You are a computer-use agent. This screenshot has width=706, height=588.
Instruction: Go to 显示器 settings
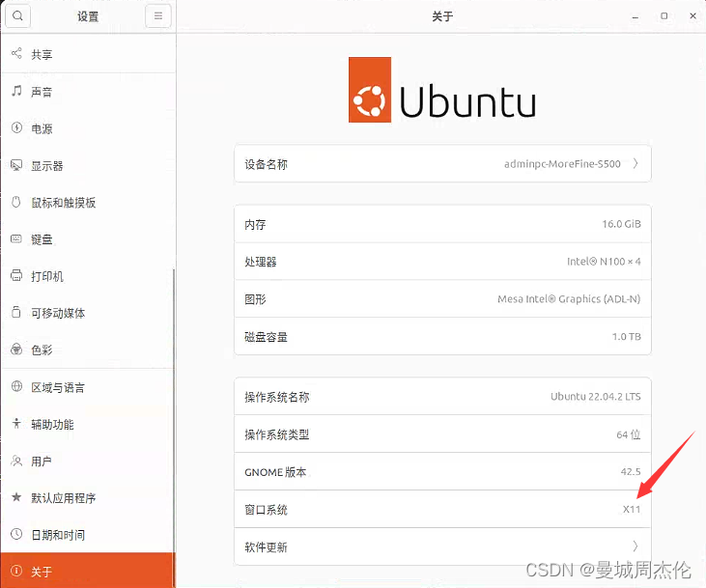pyautogui.click(x=88, y=166)
